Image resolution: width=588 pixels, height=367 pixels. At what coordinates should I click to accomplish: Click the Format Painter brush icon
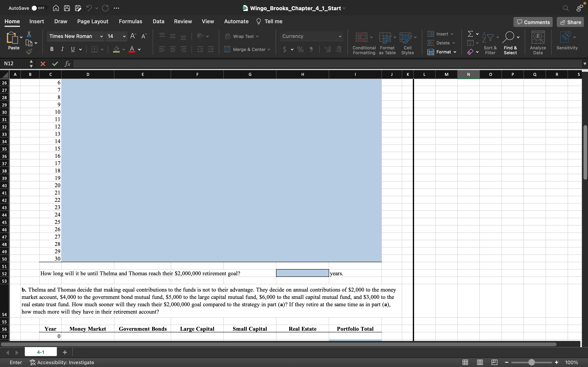coord(29,51)
